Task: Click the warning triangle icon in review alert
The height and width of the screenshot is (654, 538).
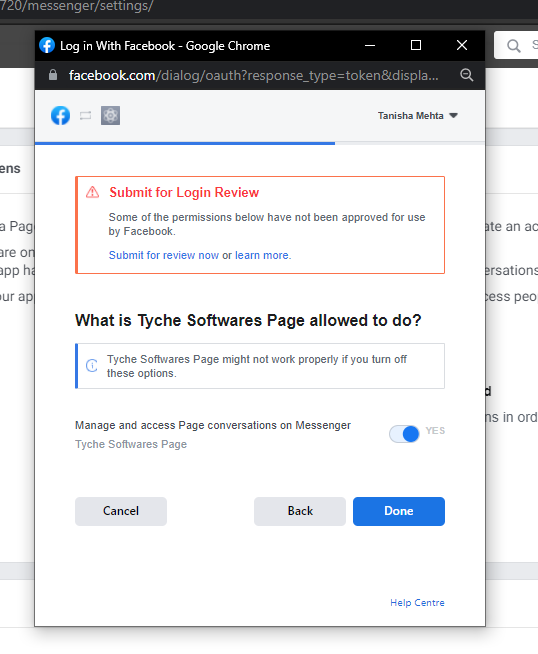Action: (x=93, y=192)
